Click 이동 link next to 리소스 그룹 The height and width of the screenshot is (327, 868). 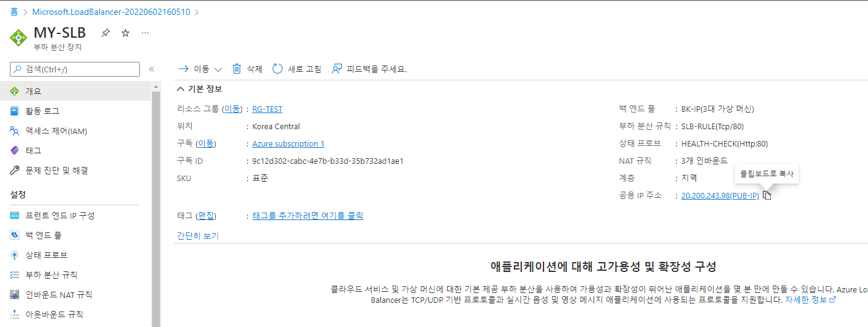point(232,109)
